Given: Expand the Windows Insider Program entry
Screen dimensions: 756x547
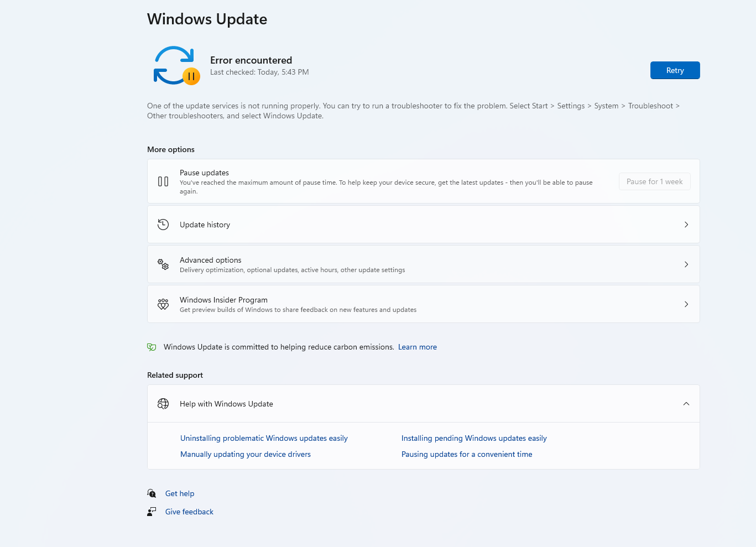Looking at the screenshot, I should point(686,304).
